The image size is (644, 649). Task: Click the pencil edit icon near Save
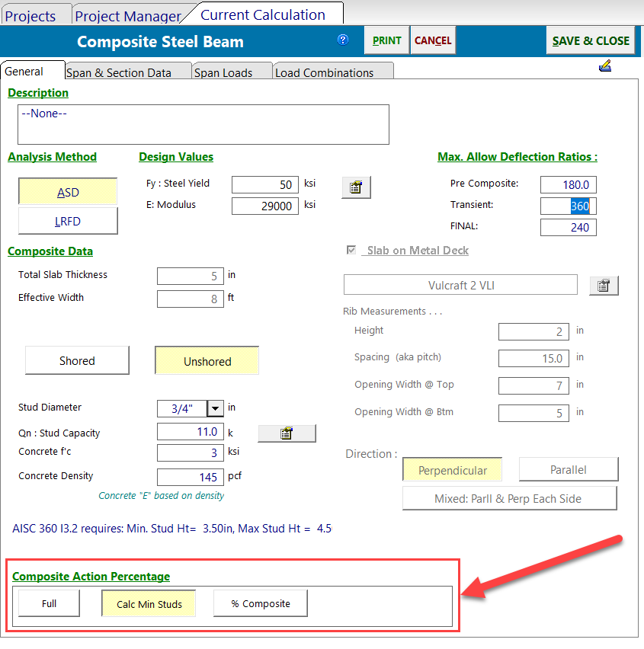pos(605,67)
